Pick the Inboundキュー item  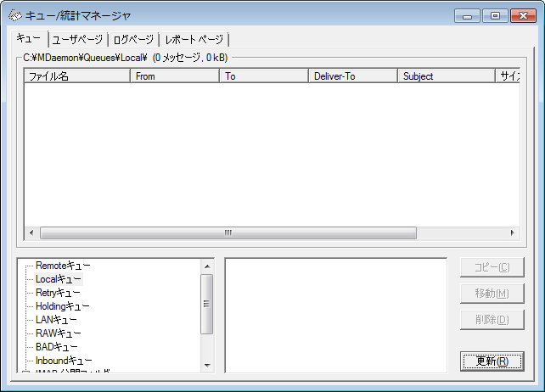point(64,361)
